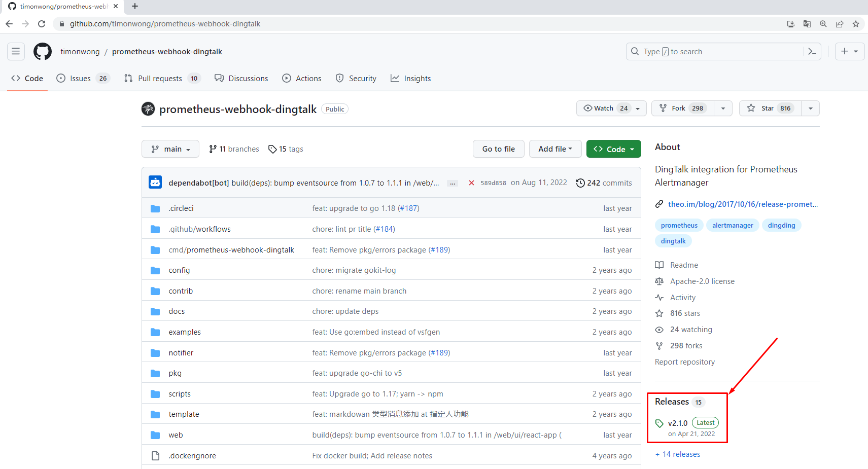868x469 pixels.
Task: Fork the repository with Fork button
Action: (683, 109)
